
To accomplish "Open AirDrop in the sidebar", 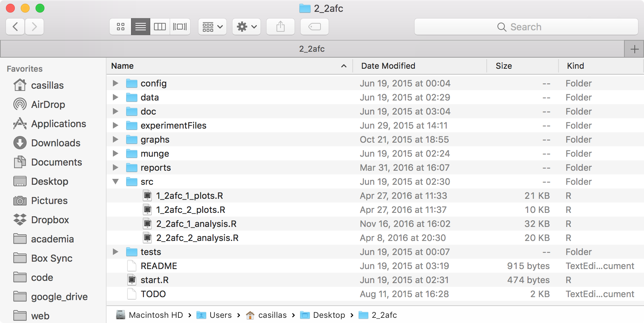I will click(x=48, y=105).
